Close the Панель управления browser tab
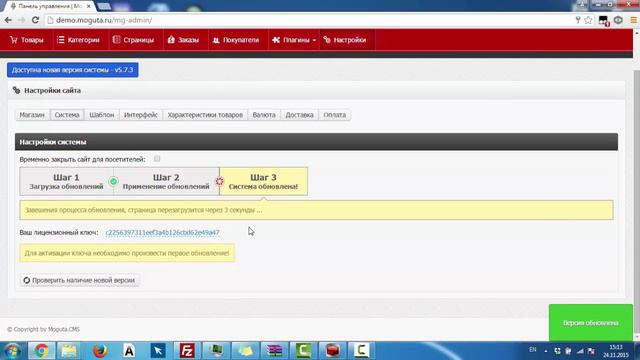The width and height of the screenshot is (640, 360). tap(89, 6)
